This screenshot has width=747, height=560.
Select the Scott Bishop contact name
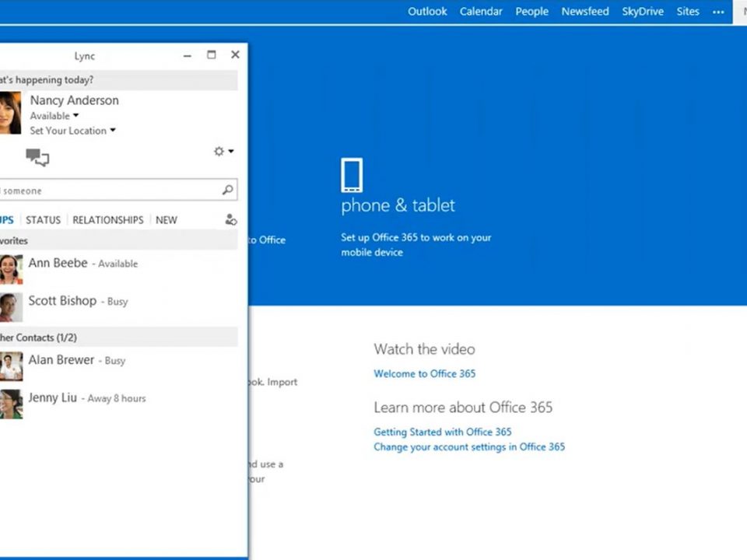click(62, 301)
